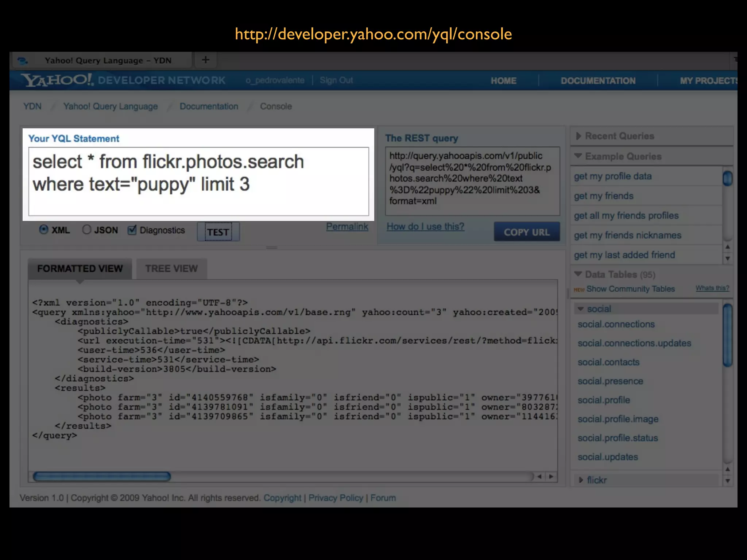Open the footer Copyright link
Image resolution: width=747 pixels, height=560 pixels.
click(282, 498)
